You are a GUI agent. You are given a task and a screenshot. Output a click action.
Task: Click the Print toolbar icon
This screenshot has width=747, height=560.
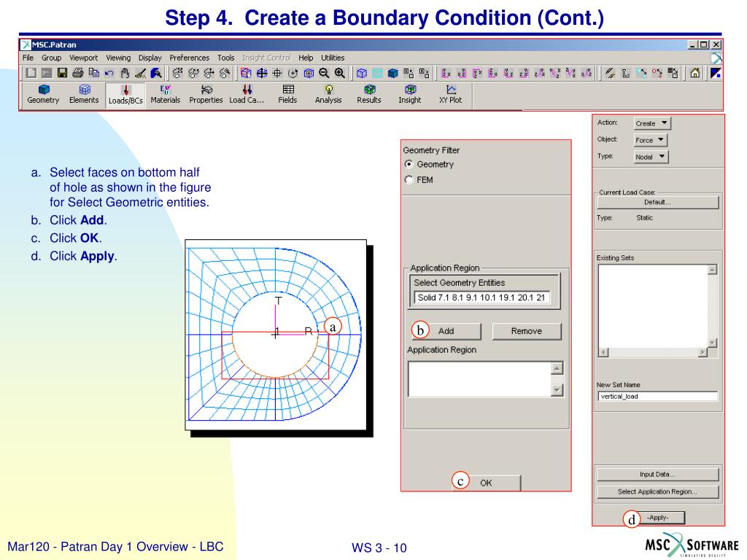(x=77, y=73)
